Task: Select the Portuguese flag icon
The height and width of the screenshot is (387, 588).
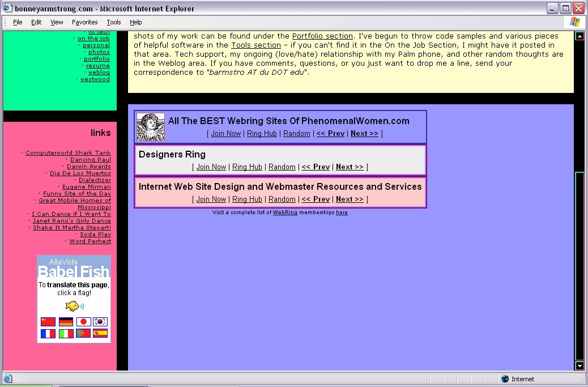Action: point(83,334)
